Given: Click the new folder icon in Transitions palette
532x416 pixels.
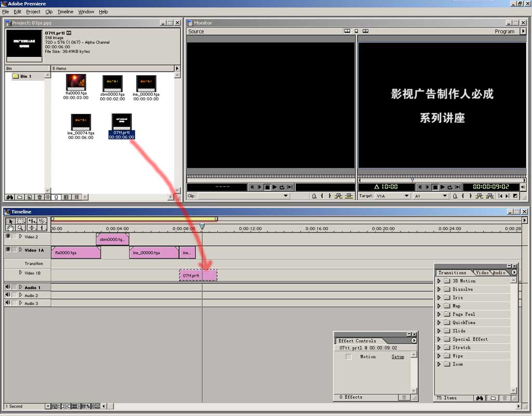Looking at the screenshot, I should point(493,398).
